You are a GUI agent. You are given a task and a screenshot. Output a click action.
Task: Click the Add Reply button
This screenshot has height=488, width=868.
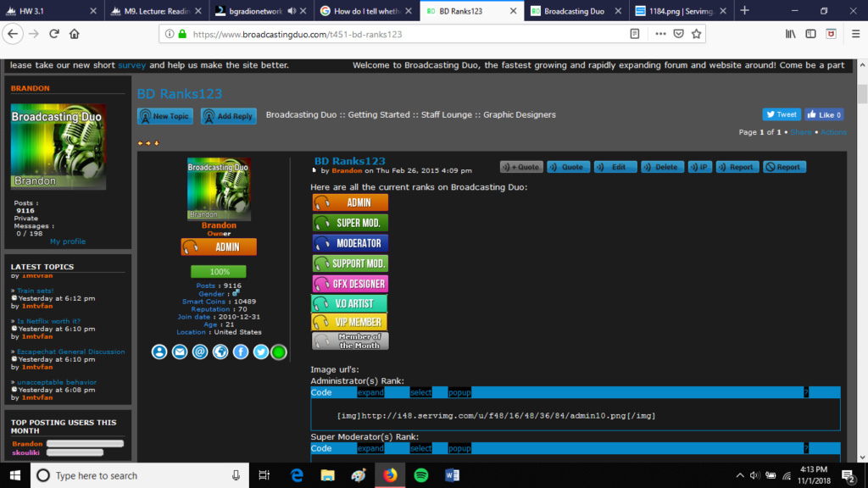coord(229,116)
